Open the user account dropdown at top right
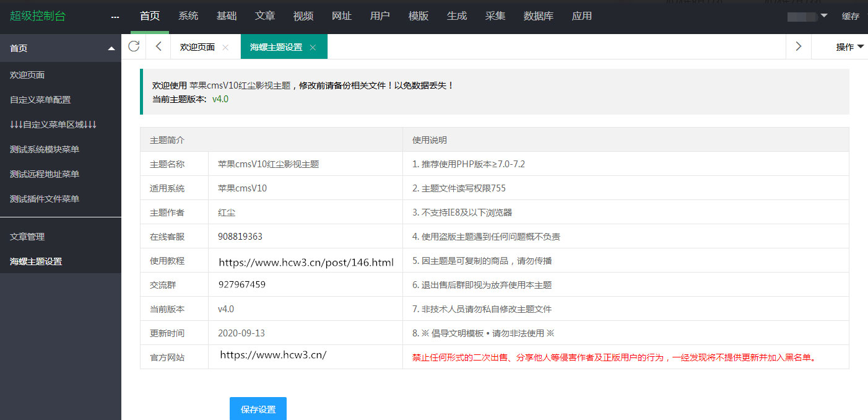868x420 pixels. click(806, 17)
